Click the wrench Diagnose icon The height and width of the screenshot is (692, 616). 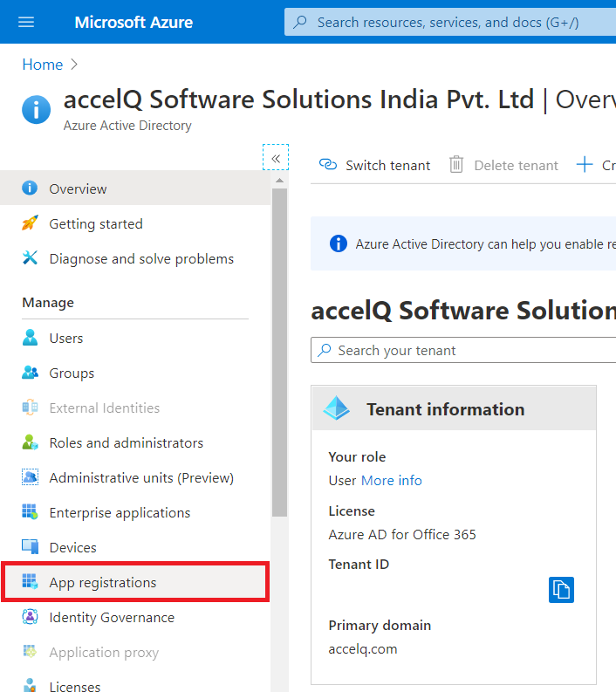(x=30, y=257)
